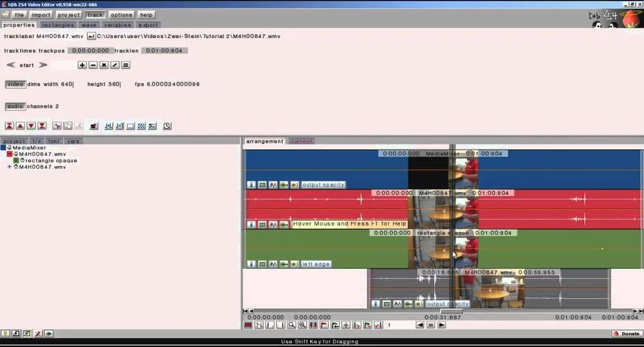Expand the lower M4H00847.wmv tree node
The width and height of the screenshot is (644, 347).
tap(10, 167)
